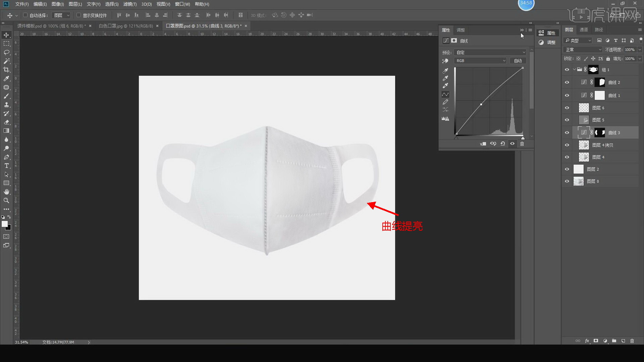Select the Rectangular Marquee tool
This screenshot has width=644, height=362.
tap(6, 44)
